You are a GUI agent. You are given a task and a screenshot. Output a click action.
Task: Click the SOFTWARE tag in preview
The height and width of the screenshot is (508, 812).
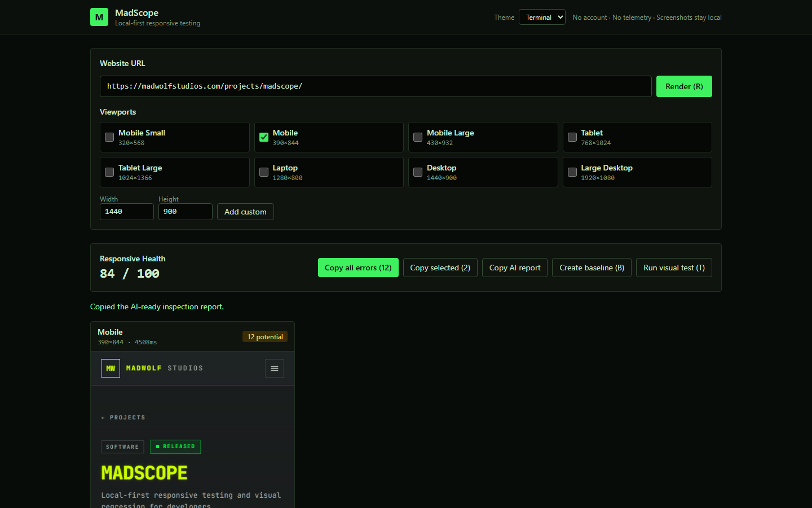(122, 446)
